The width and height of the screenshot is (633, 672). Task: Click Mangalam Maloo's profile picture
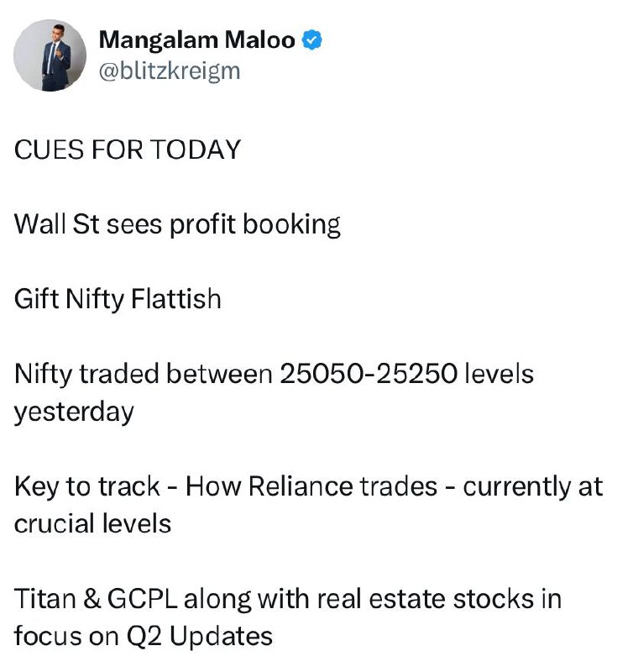pyautogui.click(x=50, y=55)
